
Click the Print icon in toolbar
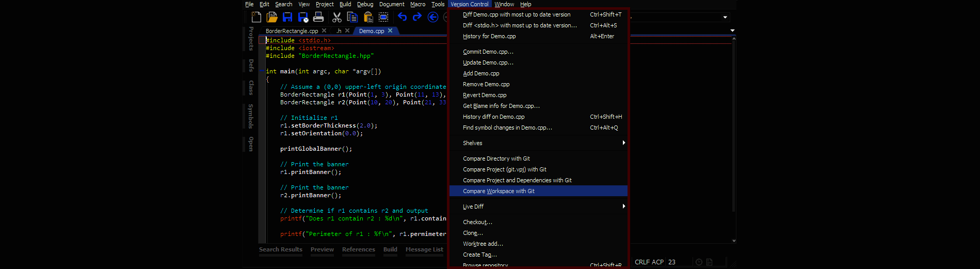point(318,17)
